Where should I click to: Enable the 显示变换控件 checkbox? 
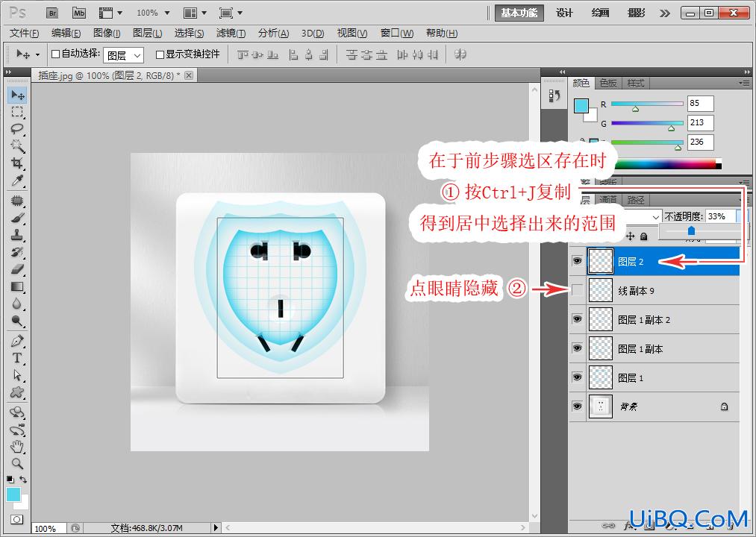[x=160, y=54]
